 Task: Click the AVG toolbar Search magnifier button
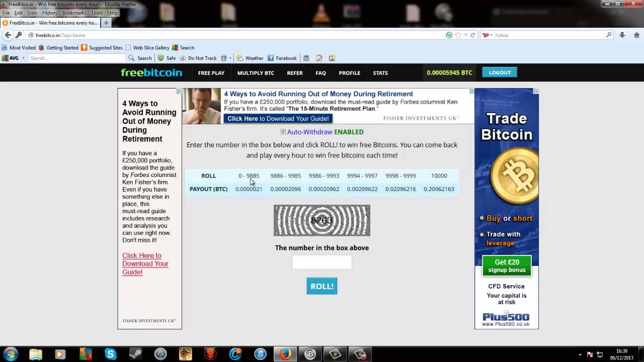click(x=139, y=58)
